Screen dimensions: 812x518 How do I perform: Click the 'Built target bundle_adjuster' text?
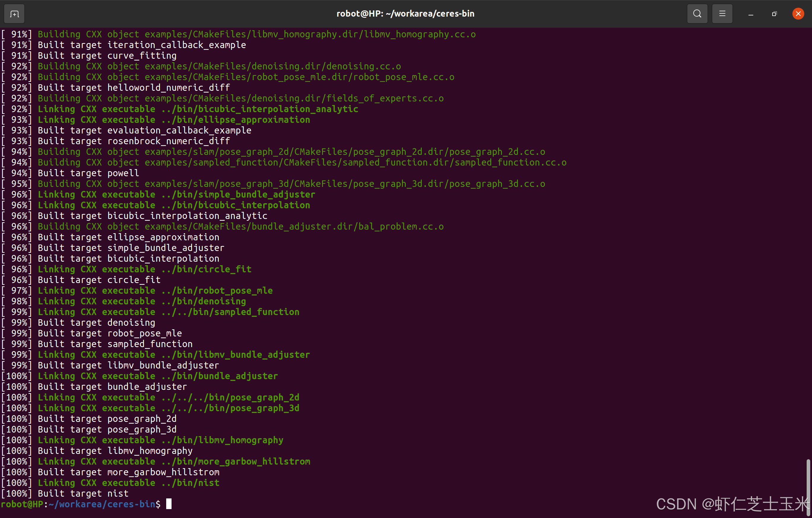tap(112, 387)
